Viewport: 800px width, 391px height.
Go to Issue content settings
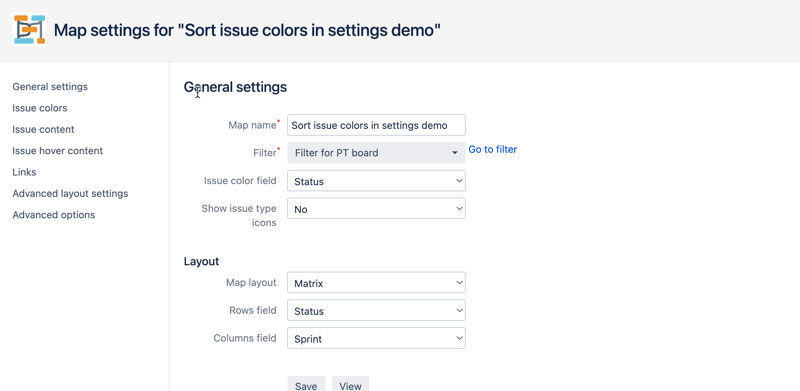click(x=43, y=130)
